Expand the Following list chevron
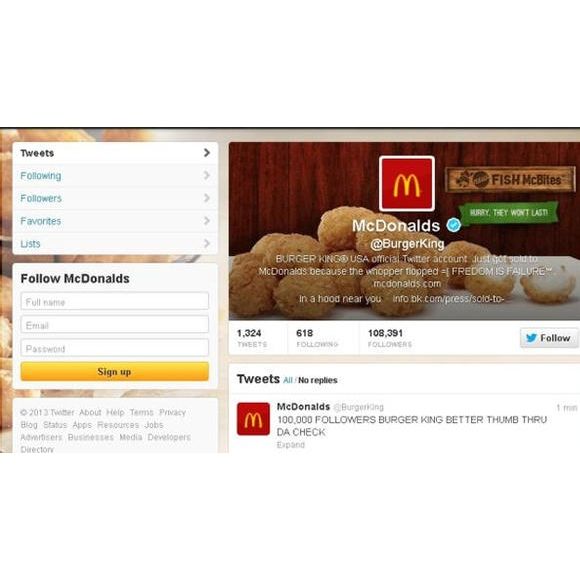 207,175
